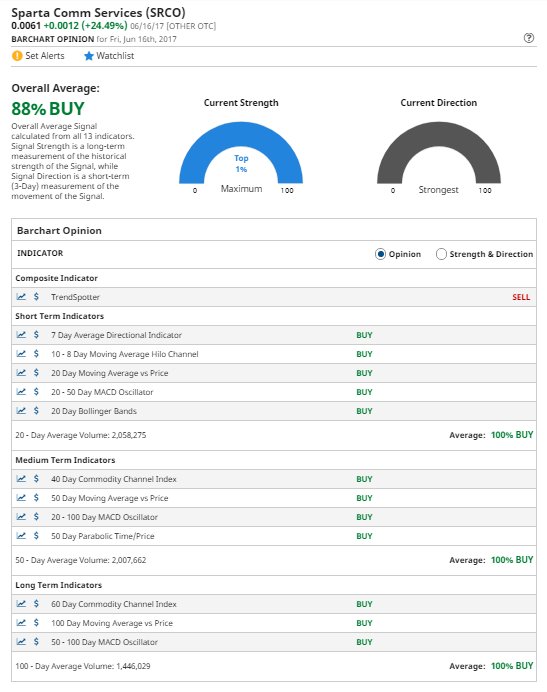
Task: Click BUY signal for 60 Day Commodity Channel Index
Action: point(364,604)
